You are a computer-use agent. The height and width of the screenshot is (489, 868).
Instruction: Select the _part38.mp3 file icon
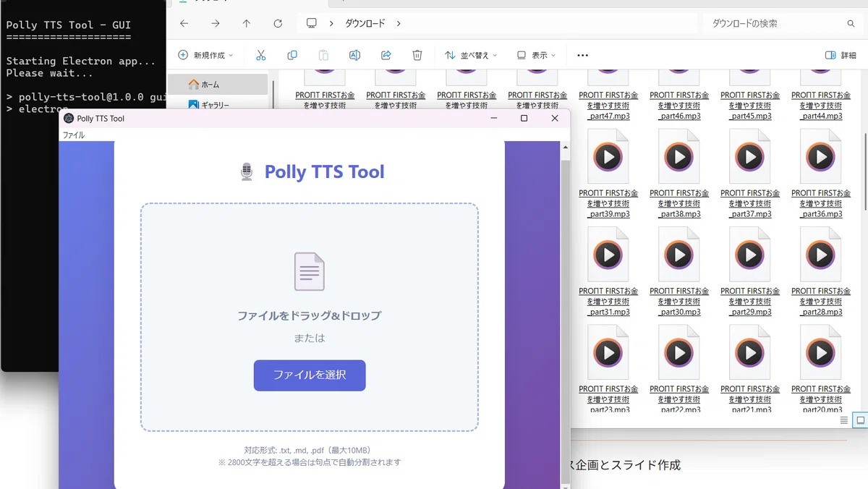(679, 156)
